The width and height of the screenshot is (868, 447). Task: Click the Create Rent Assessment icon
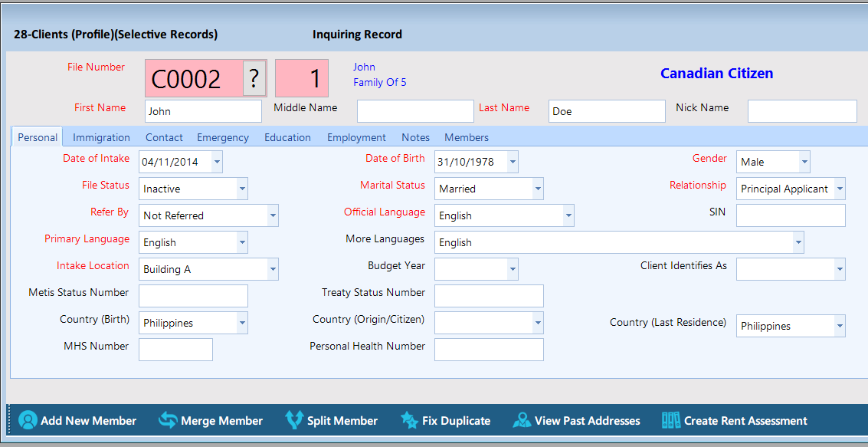click(670, 420)
